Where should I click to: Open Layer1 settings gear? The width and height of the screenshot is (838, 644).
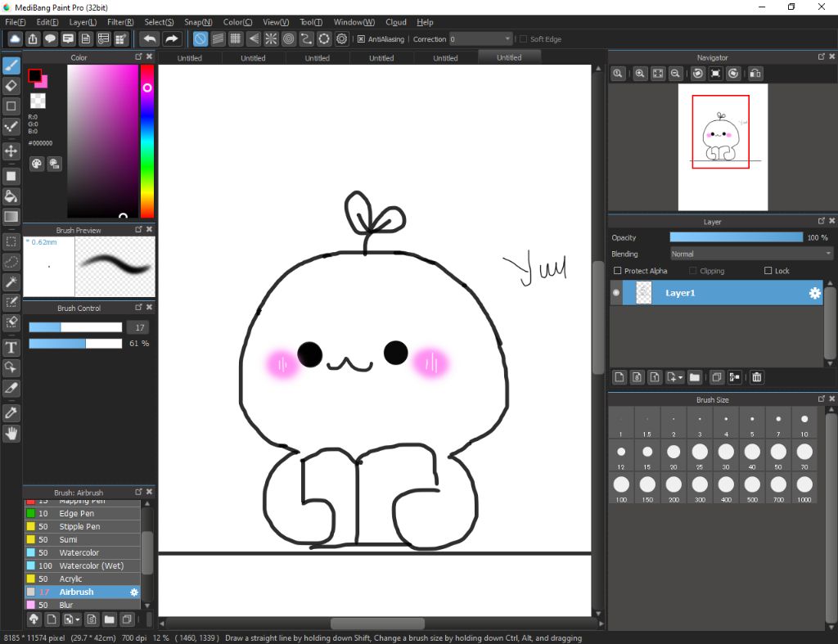(814, 293)
